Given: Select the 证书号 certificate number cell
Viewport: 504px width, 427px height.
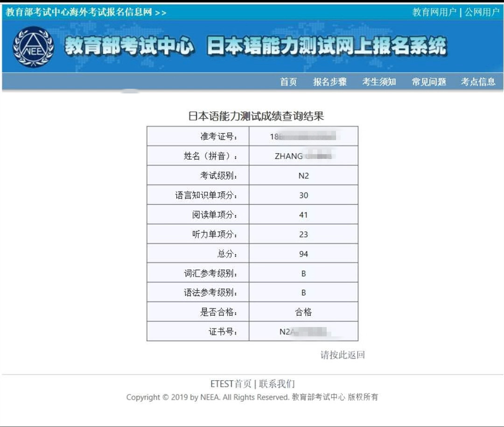Looking at the screenshot, I should [x=303, y=332].
